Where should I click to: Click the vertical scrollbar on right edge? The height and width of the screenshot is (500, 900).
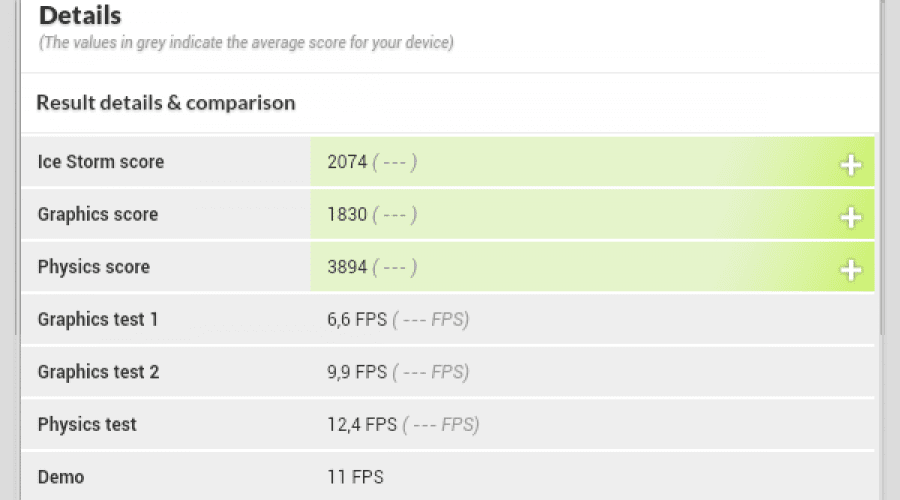[x=882, y=166]
